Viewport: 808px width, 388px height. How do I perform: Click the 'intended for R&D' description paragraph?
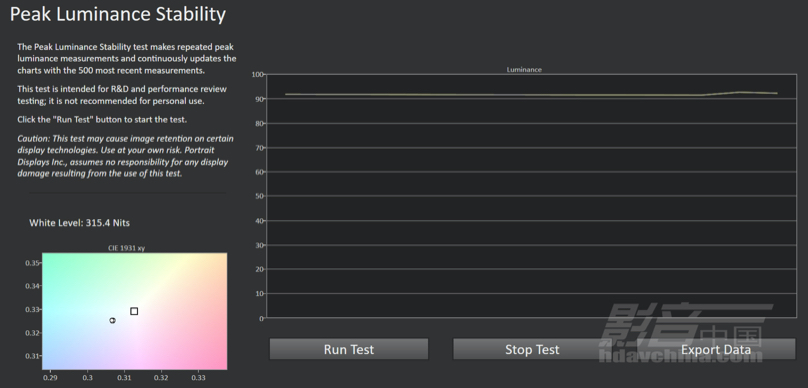(x=122, y=95)
